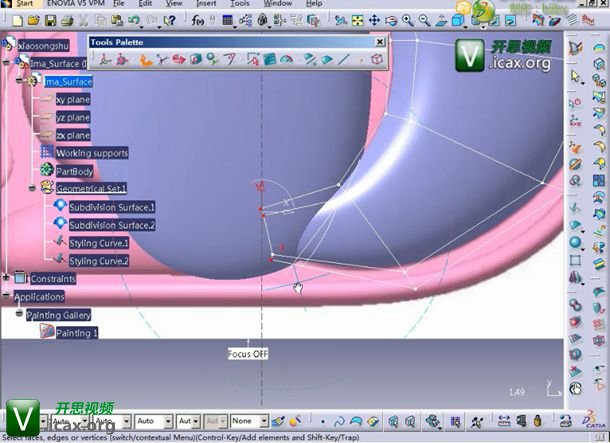The image size is (610, 443).
Task: Collapse the Ima_Surface part node
Action: point(19,81)
